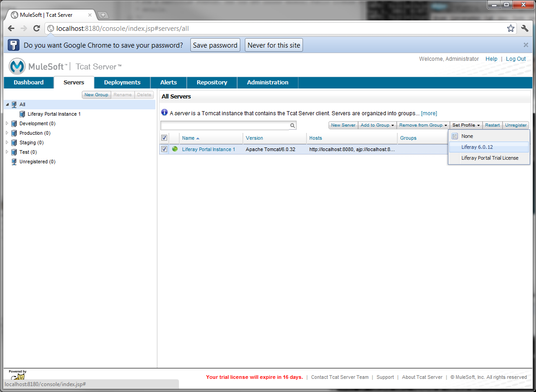Click the search magnifier icon

[x=293, y=125]
